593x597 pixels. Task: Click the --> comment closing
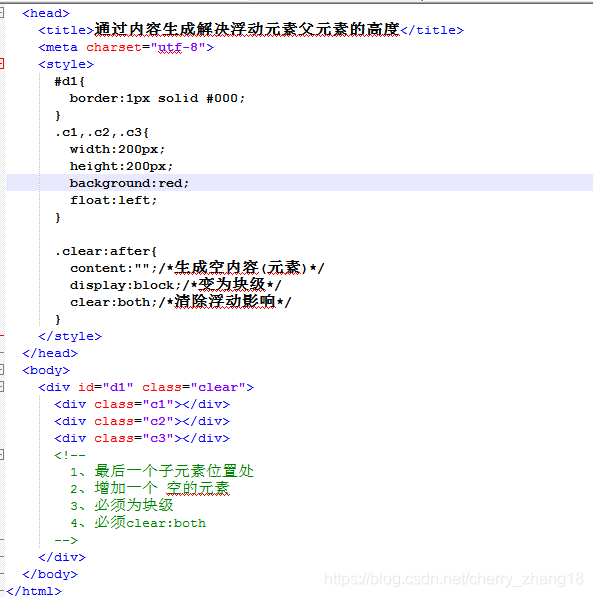click(66, 540)
